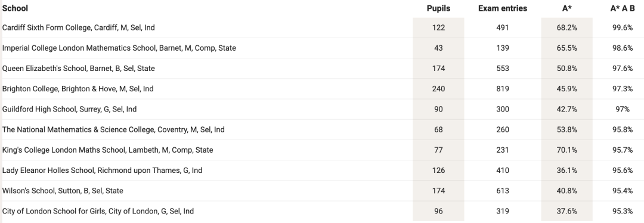Click the A* A B column header
Screen dimensions: 644x223
pyautogui.click(x=622, y=8)
